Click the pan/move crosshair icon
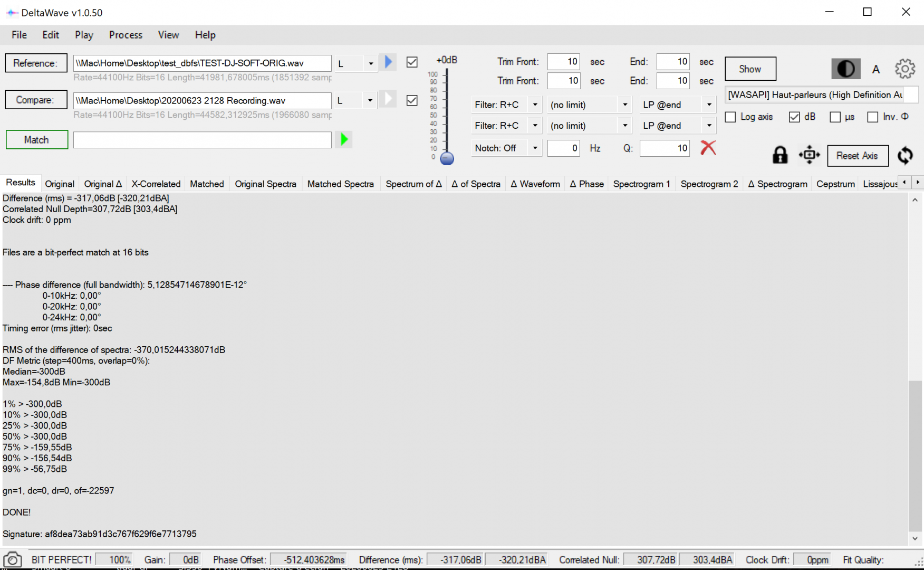924x570 pixels. (809, 155)
